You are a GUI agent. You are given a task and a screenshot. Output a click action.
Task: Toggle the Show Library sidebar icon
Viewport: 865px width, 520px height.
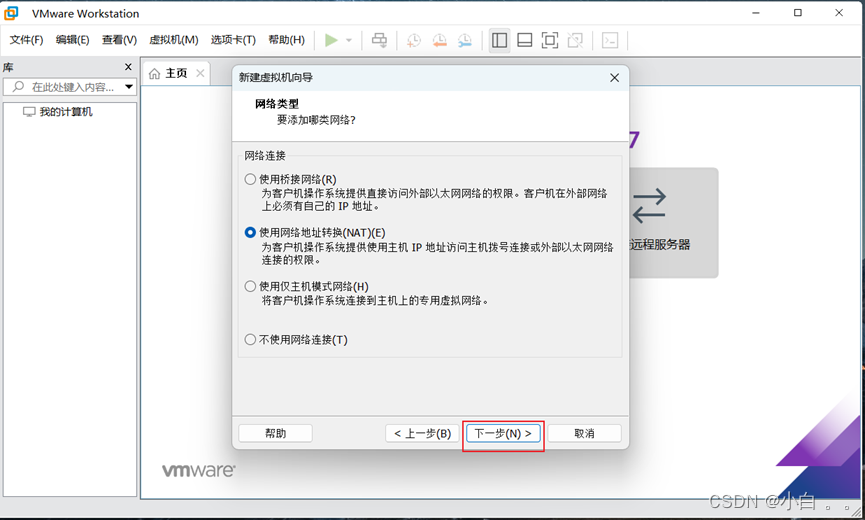499,40
